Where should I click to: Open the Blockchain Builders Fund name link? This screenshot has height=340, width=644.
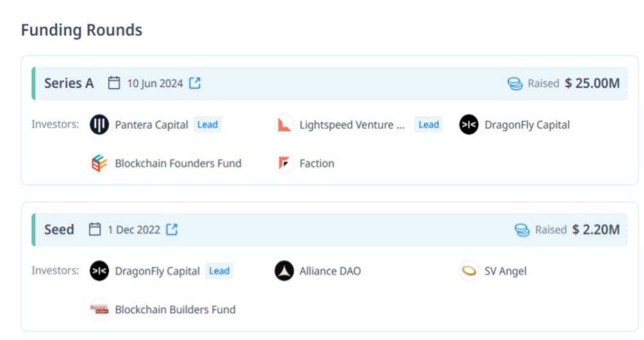click(176, 310)
